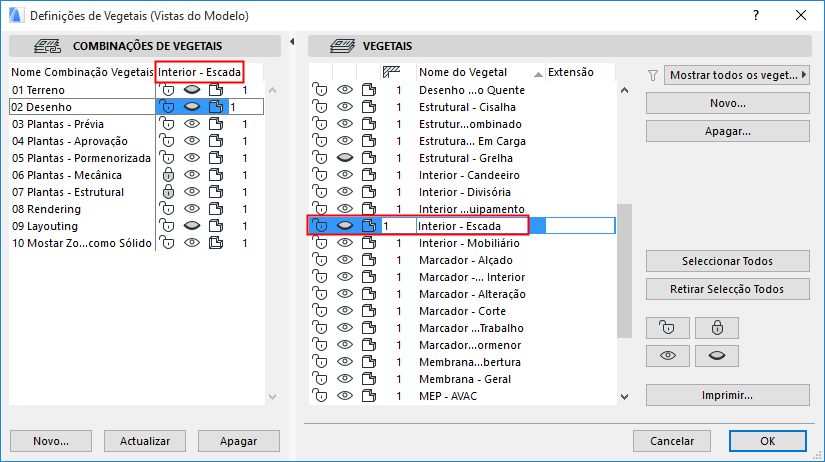The image size is (825, 462).
Task: Click lock icon of Estrutural - Cisalha layer
Action: 320,107
